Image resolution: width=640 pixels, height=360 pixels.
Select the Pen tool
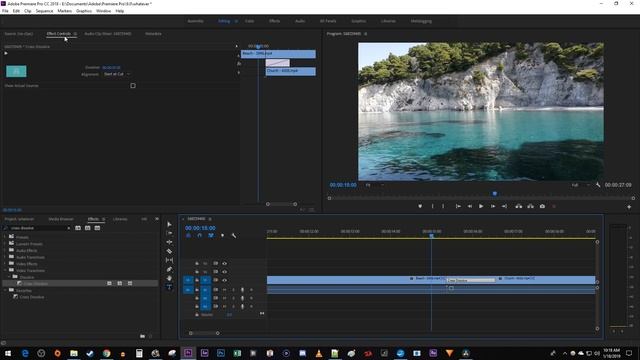click(169, 269)
